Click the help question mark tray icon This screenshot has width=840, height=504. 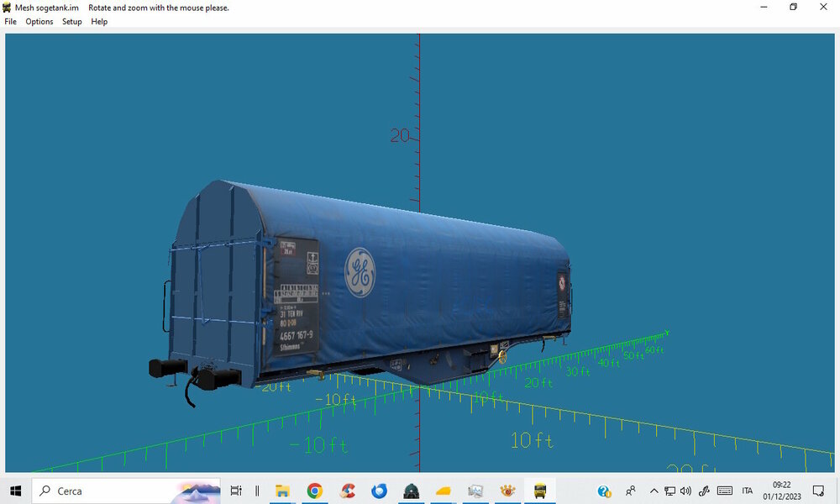(x=604, y=491)
